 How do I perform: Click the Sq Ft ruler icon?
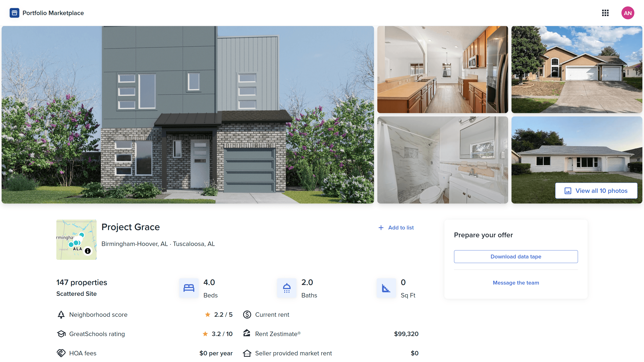pos(386,288)
